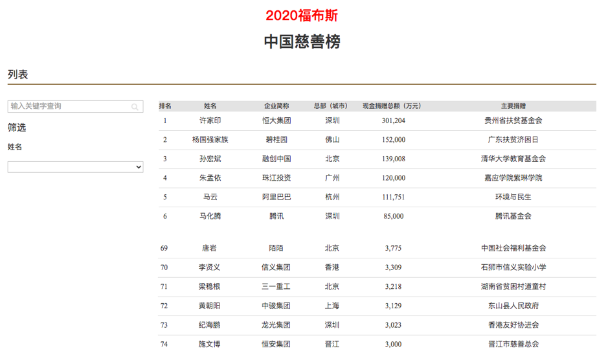Click donation amount 301,204
The width and height of the screenshot is (597, 364).
[393, 120]
